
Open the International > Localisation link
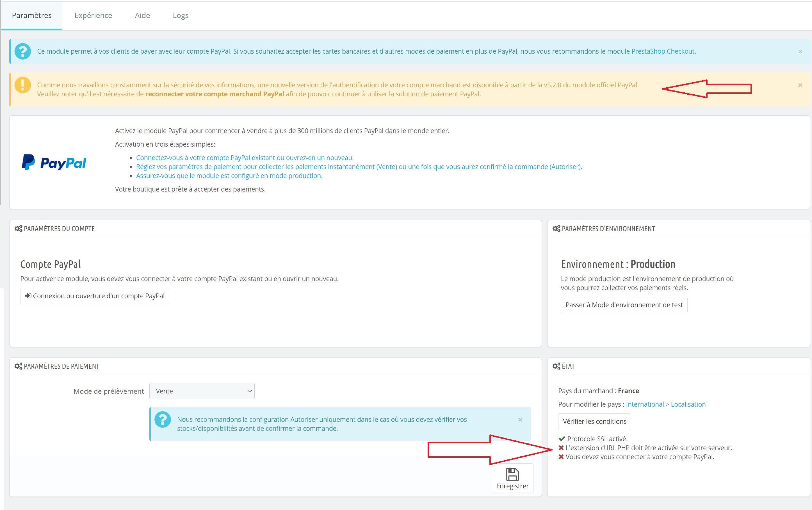(x=665, y=404)
